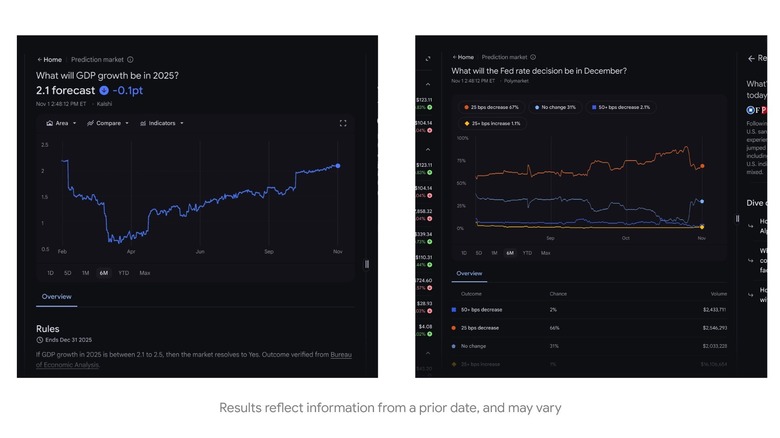The height and width of the screenshot is (438, 780).
Task: Click the Home back arrow in Fed panel
Action: pos(455,58)
